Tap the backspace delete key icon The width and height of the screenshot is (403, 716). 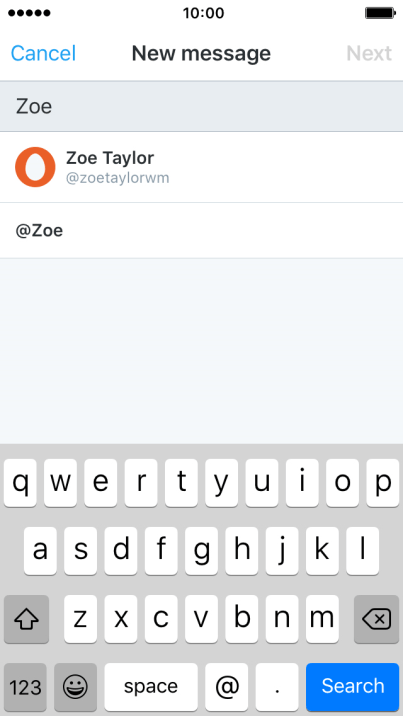(x=376, y=619)
